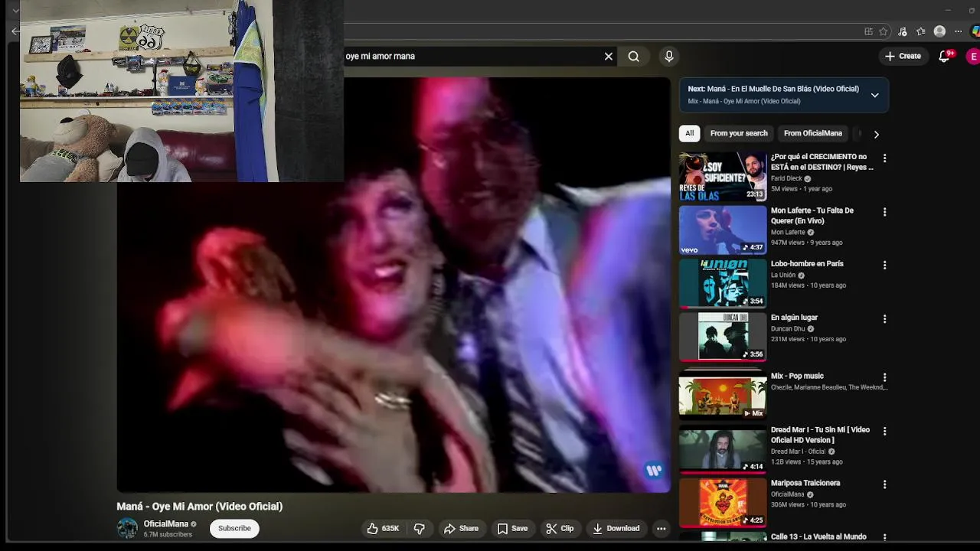Open options menu for Tu Sin Mi video
The height and width of the screenshot is (551, 980).
click(x=884, y=431)
